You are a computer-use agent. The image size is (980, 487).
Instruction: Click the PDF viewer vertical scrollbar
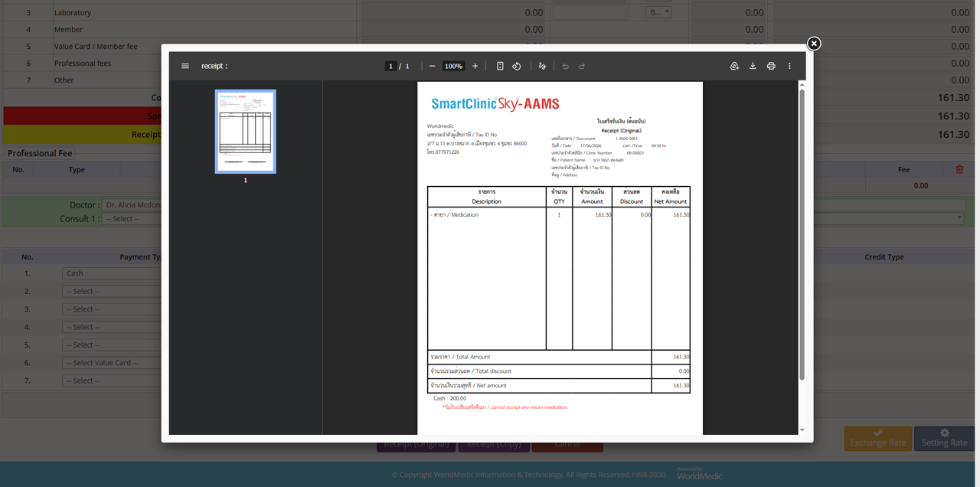tap(802, 235)
